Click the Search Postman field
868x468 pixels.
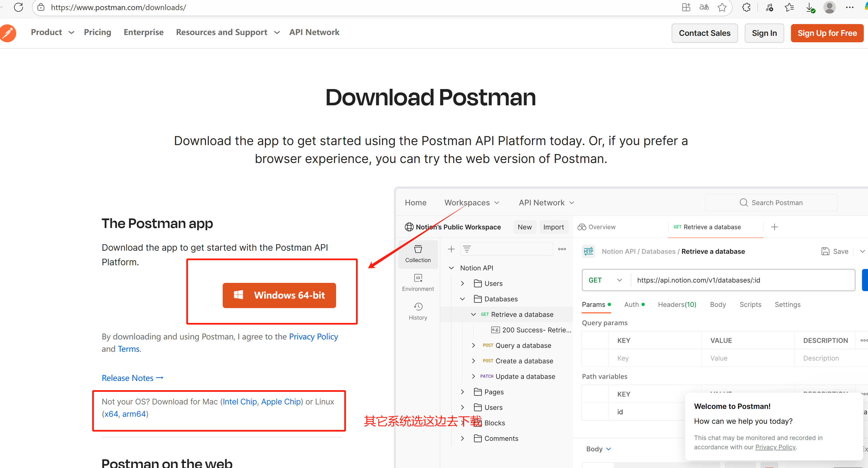[x=771, y=202]
